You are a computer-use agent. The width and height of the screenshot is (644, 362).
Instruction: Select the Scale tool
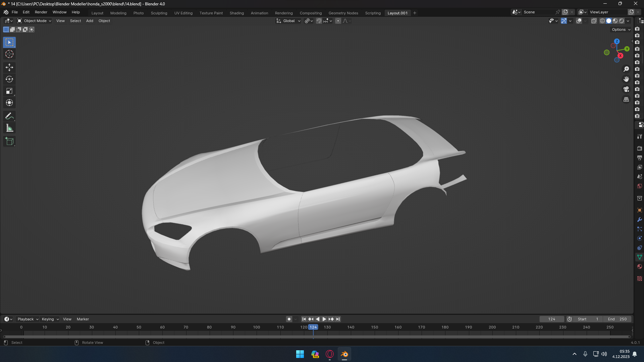point(9,91)
